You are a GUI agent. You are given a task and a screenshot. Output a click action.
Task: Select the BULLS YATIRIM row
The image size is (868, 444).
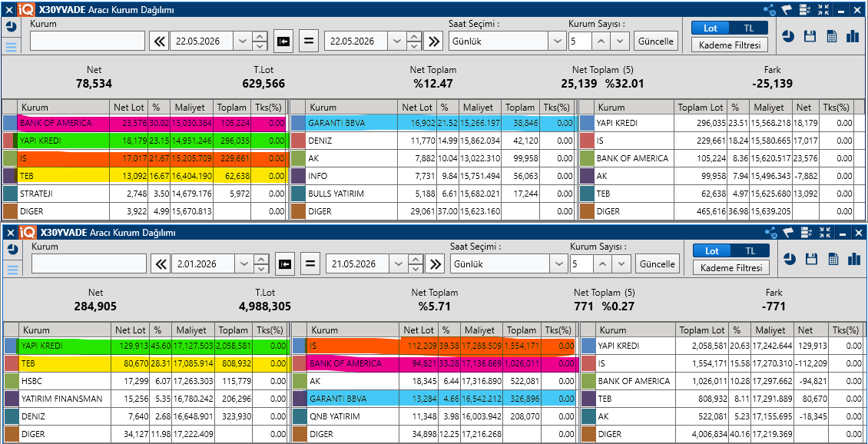tap(433, 194)
